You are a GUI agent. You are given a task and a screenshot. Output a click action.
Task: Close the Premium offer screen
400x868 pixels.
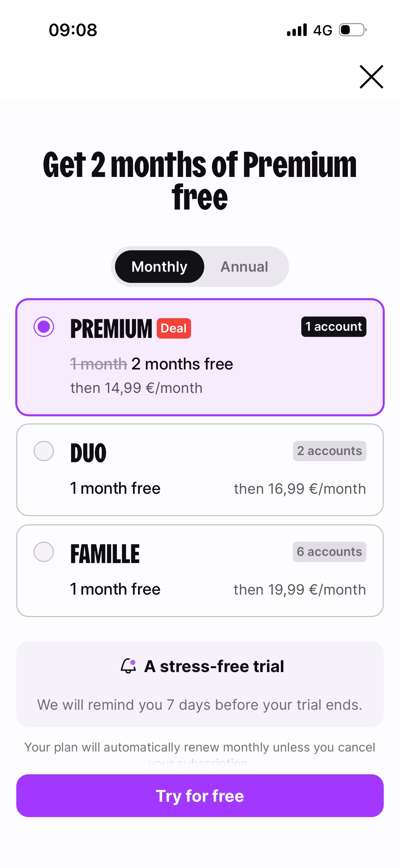point(372,77)
